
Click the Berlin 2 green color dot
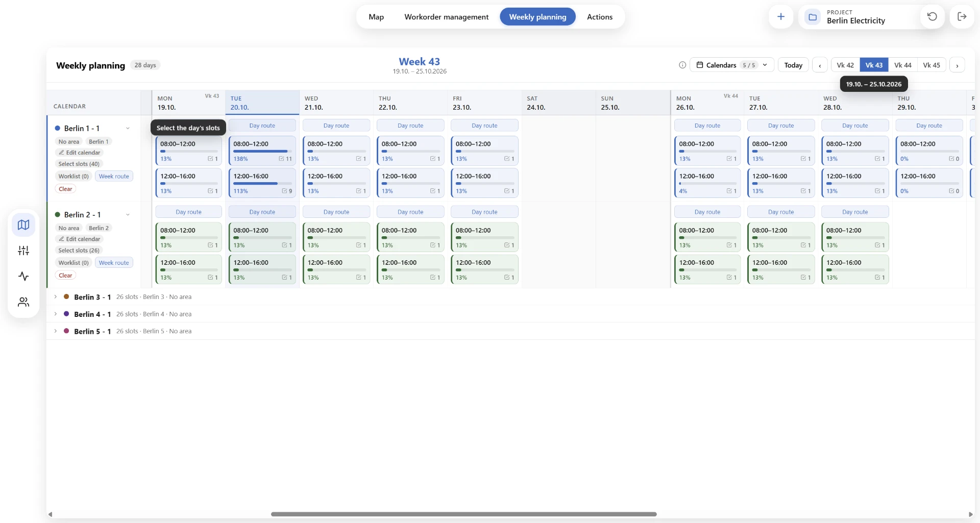tap(58, 215)
